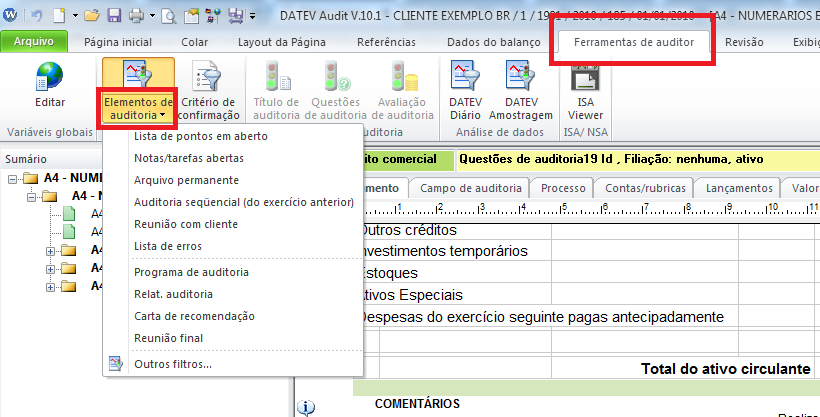Click the open book toolbar icon
Viewport: 820px width, 417px height.
tap(191, 16)
